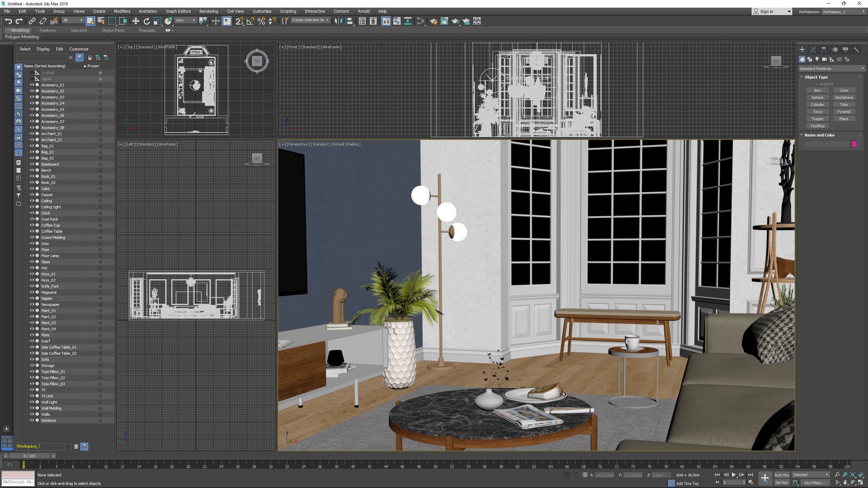Click the Maximize Viewport Toggle icon
868x488 pixels.
pyautogui.click(x=861, y=483)
